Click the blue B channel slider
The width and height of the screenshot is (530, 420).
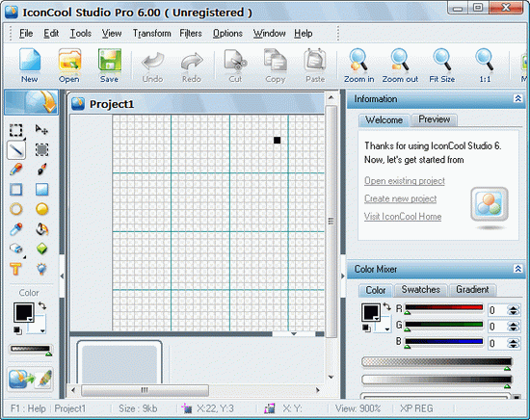click(444, 342)
